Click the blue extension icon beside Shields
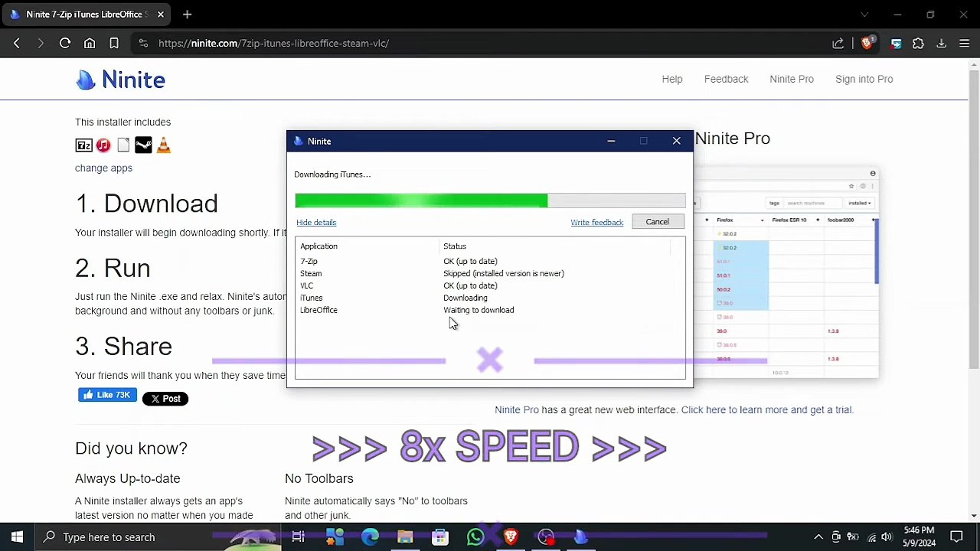This screenshot has width=980, height=551. pyautogui.click(x=896, y=44)
